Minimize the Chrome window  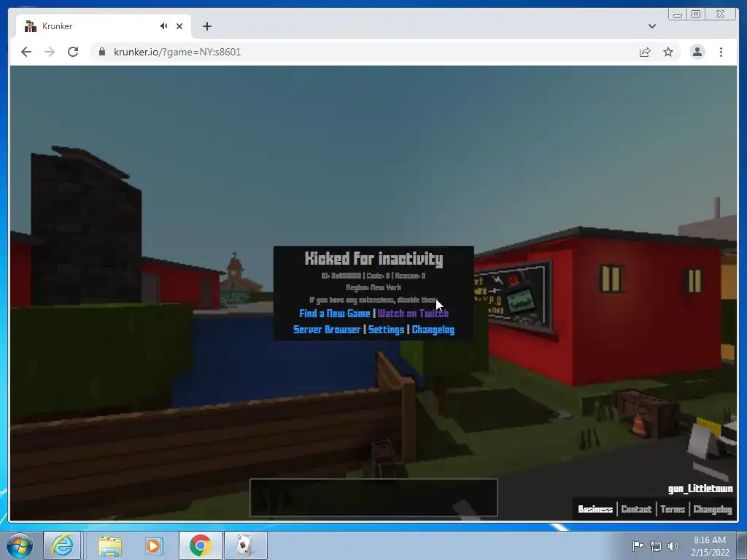pyautogui.click(x=678, y=15)
